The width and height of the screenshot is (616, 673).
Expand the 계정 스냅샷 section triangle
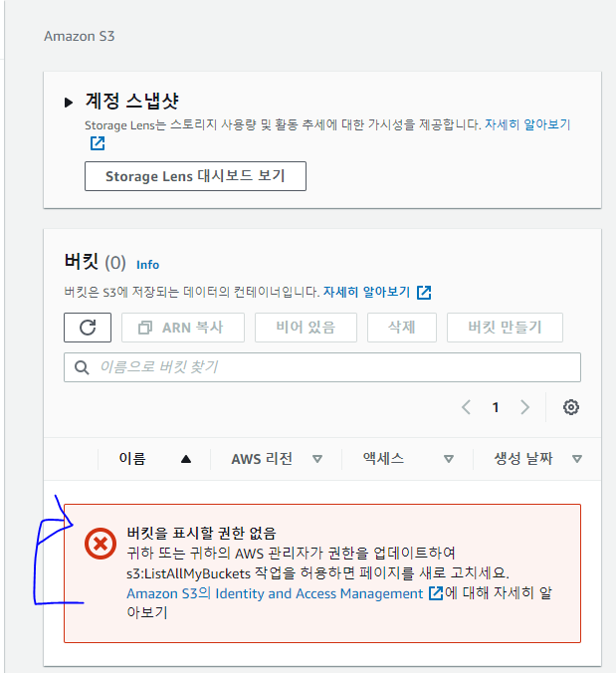69,103
